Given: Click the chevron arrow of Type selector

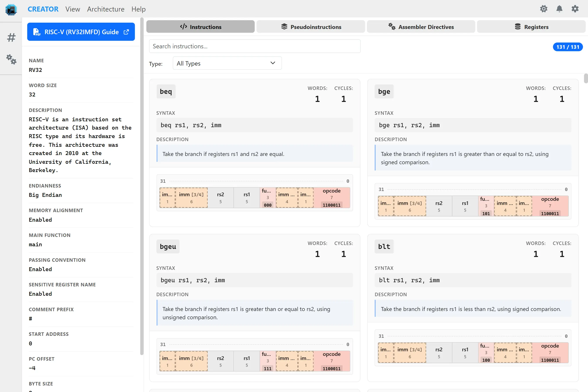Looking at the screenshot, I should pos(273,63).
